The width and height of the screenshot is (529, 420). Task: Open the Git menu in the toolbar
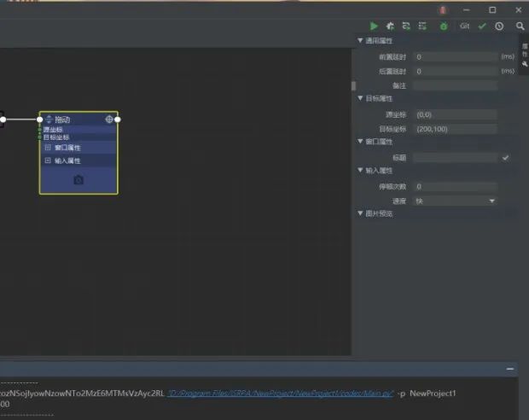464,26
